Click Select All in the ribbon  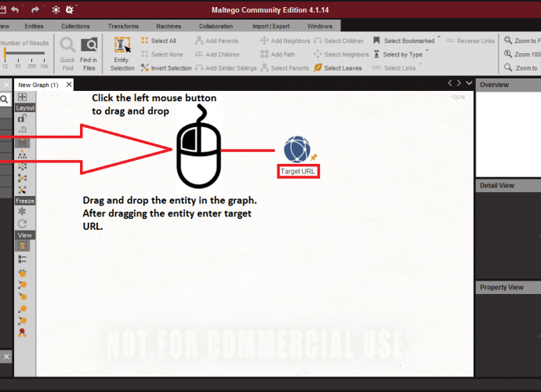click(x=158, y=41)
